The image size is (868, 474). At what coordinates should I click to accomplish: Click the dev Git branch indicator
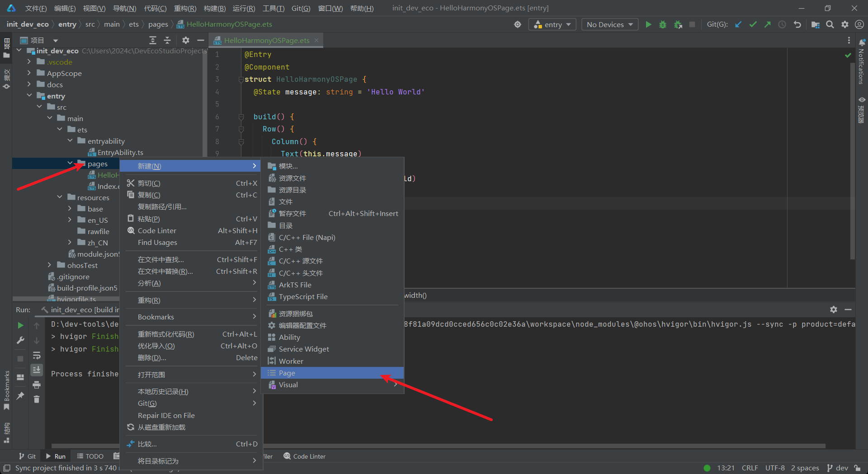pos(838,468)
